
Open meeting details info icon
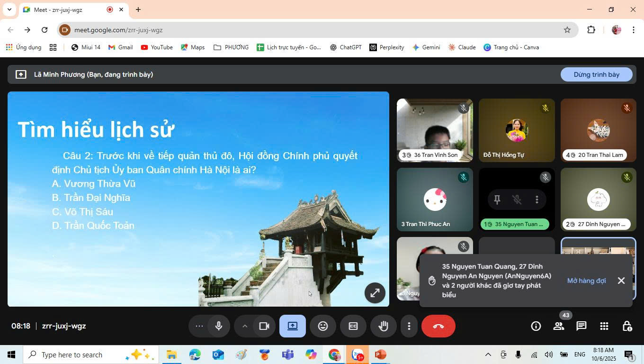click(536, 326)
